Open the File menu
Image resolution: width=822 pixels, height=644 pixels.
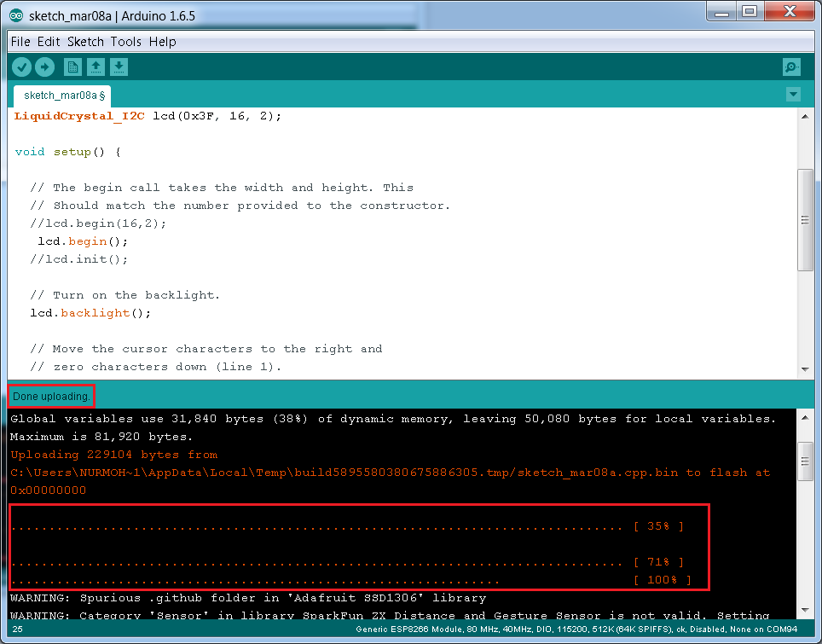20,41
